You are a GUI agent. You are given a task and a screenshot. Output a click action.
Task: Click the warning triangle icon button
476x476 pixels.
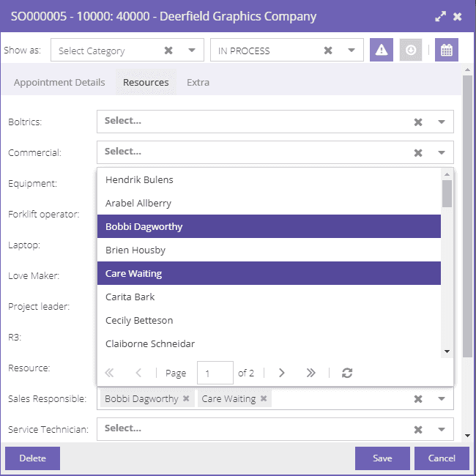[x=382, y=50]
